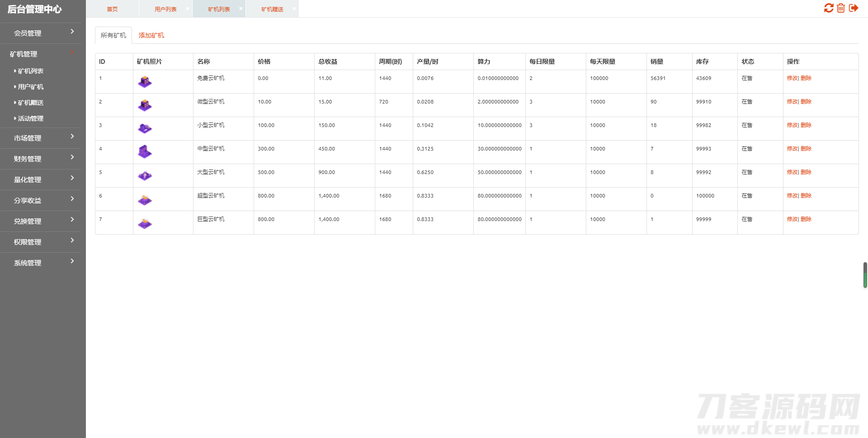Click the trash can icon in header
The image size is (868, 438).
[841, 8]
